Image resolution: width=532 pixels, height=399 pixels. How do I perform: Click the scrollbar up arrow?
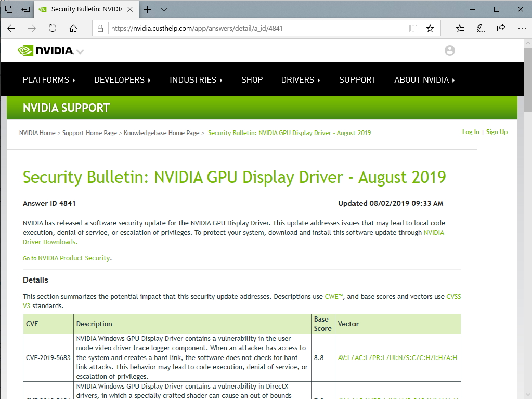click(528, 44)
